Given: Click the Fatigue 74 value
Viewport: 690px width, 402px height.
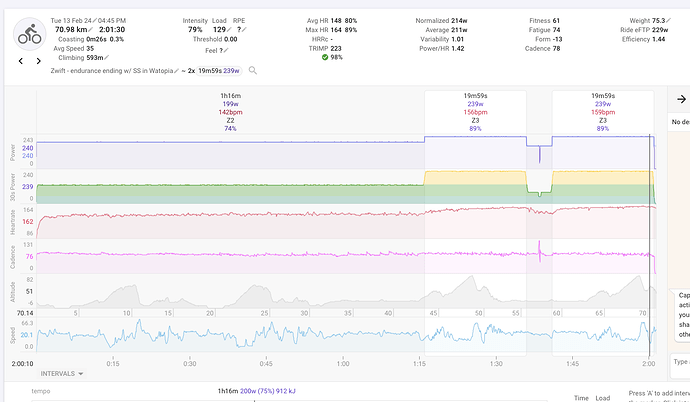Looking at the screenshot, I should coord(556,30).
